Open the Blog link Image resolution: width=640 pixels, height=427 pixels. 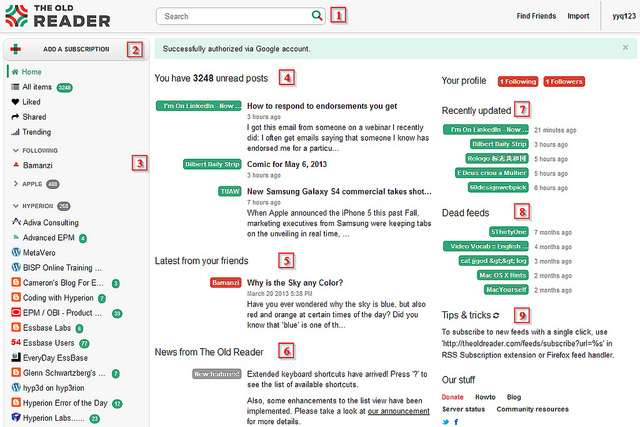coord(514,397)
